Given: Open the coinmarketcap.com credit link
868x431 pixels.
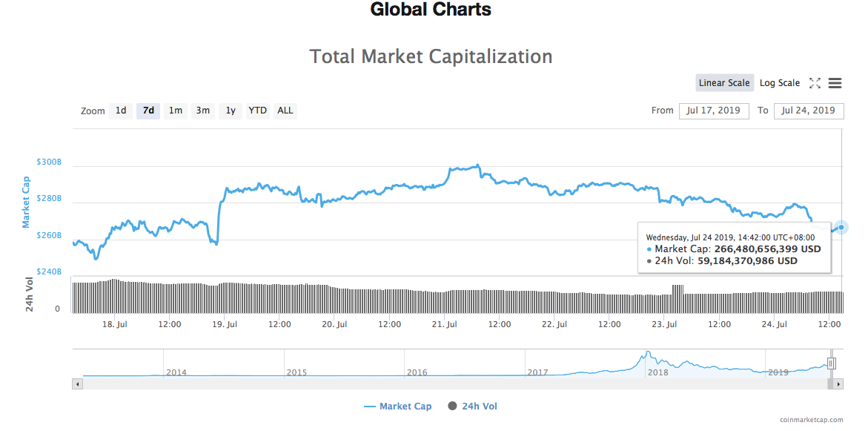Looking at the screenshot, I should (811, 420).
